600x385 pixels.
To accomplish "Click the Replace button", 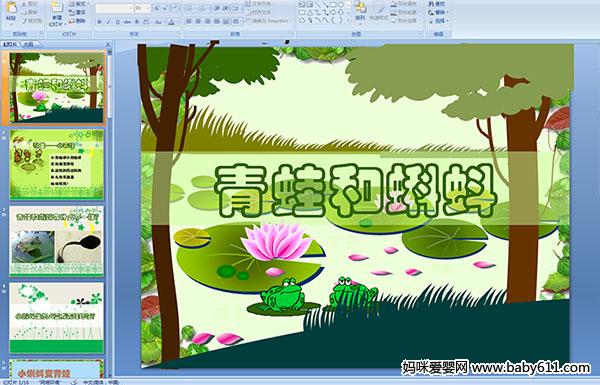I will click(x=439, y=12).
